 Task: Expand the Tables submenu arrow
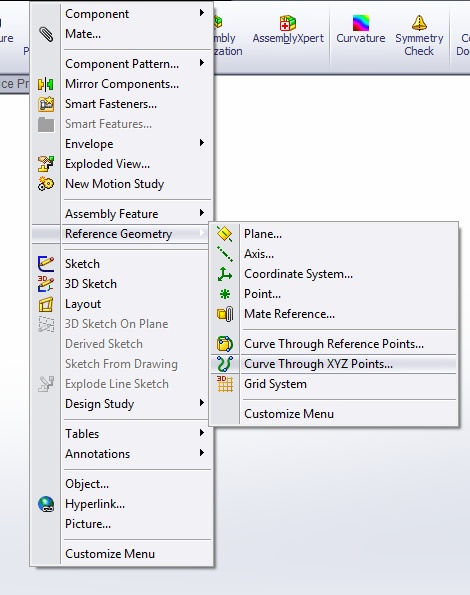click(202, 433)
